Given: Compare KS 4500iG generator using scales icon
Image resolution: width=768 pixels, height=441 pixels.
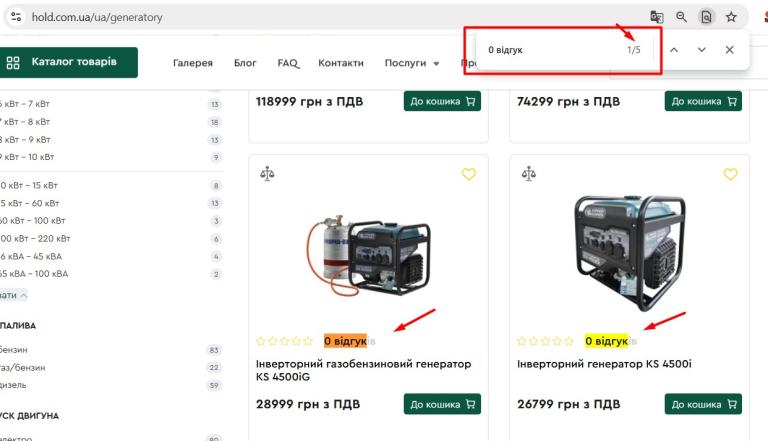Looking at the screenshot, I should point(267,173).
